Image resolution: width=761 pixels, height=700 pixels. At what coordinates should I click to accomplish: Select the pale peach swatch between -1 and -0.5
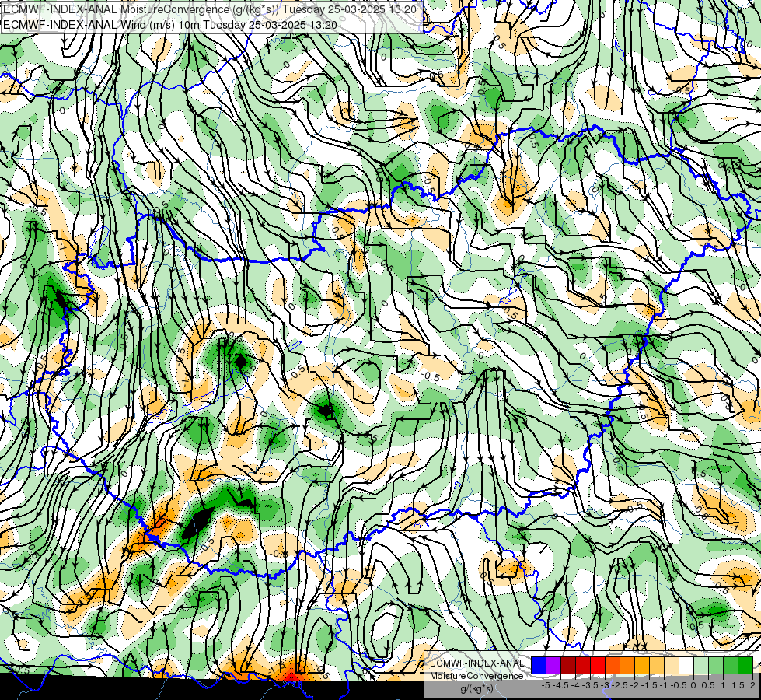pyautogui.click(x=671, y=666)
